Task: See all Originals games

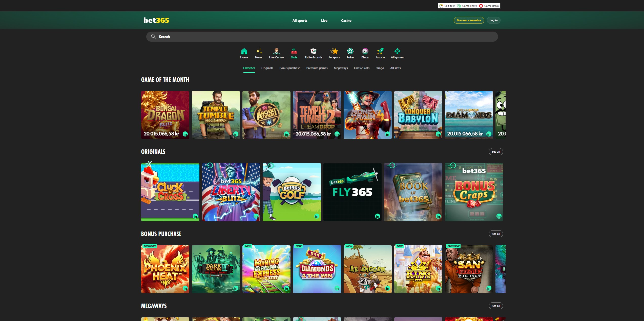Action: pyautogui.click(x=496, y=152)
